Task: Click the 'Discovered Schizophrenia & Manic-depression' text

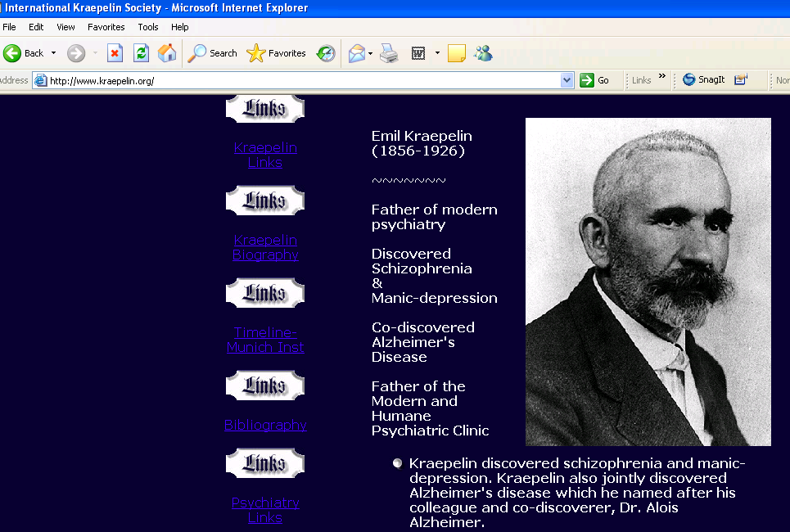Action: click(x=435, y=276)
